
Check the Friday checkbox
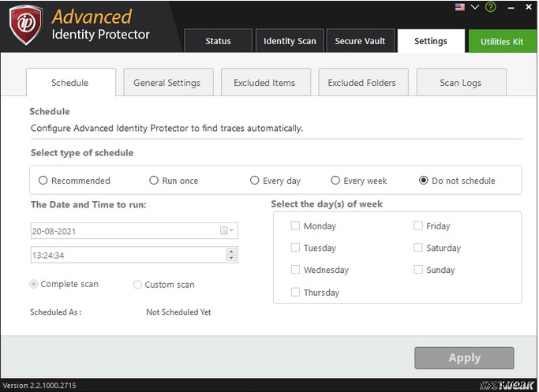pos(418,226)
